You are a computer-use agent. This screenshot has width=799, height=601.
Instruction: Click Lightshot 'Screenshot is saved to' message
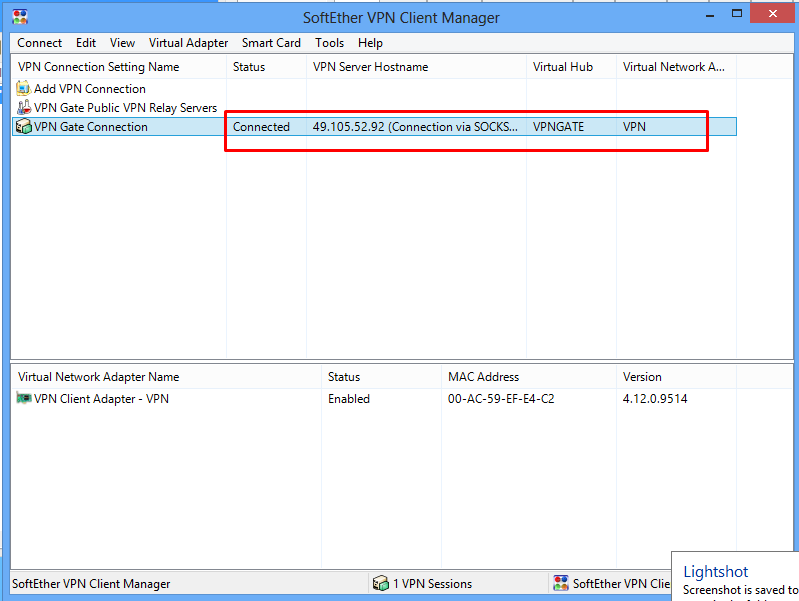pyautogui.click(x=740, y=590)
